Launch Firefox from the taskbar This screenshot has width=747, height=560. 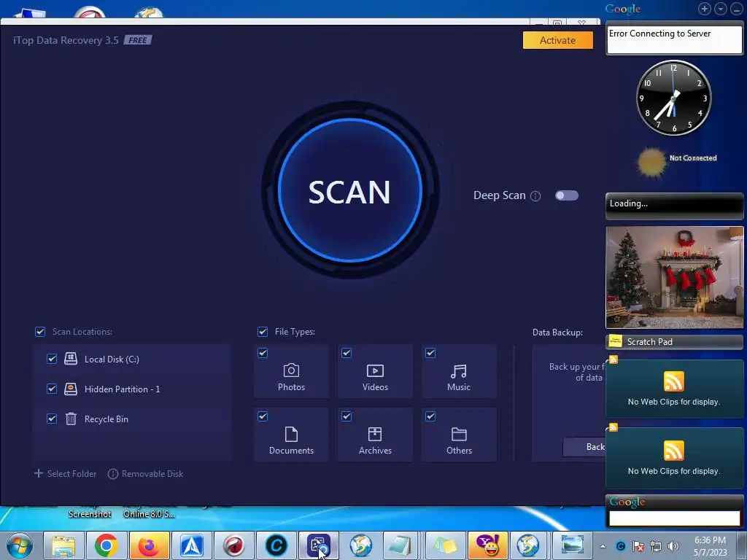pos(149,545)
